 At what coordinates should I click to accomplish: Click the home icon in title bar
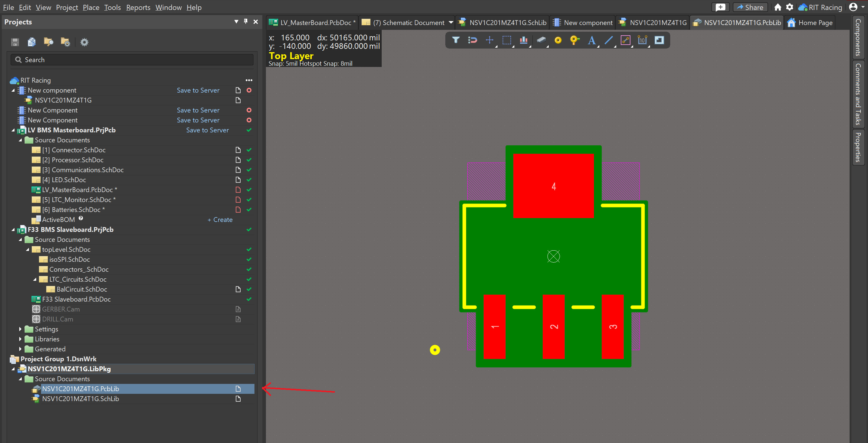click(778, 7)
